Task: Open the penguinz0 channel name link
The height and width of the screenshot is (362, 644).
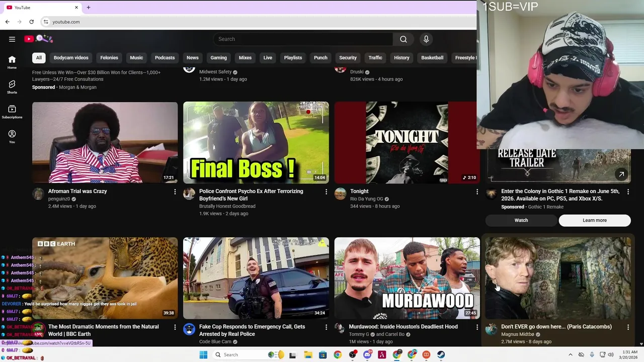Action: [59, 199]
